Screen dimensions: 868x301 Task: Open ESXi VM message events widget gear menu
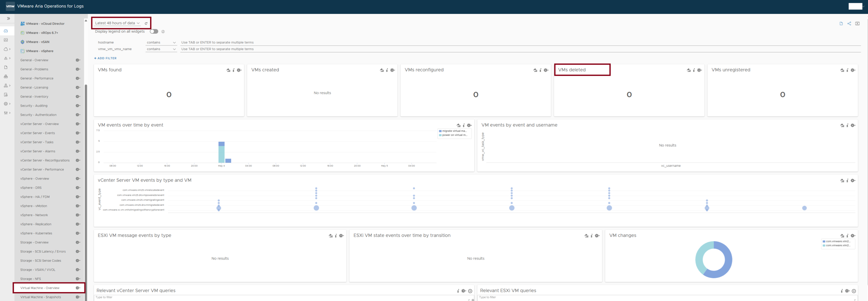(341, 236)
